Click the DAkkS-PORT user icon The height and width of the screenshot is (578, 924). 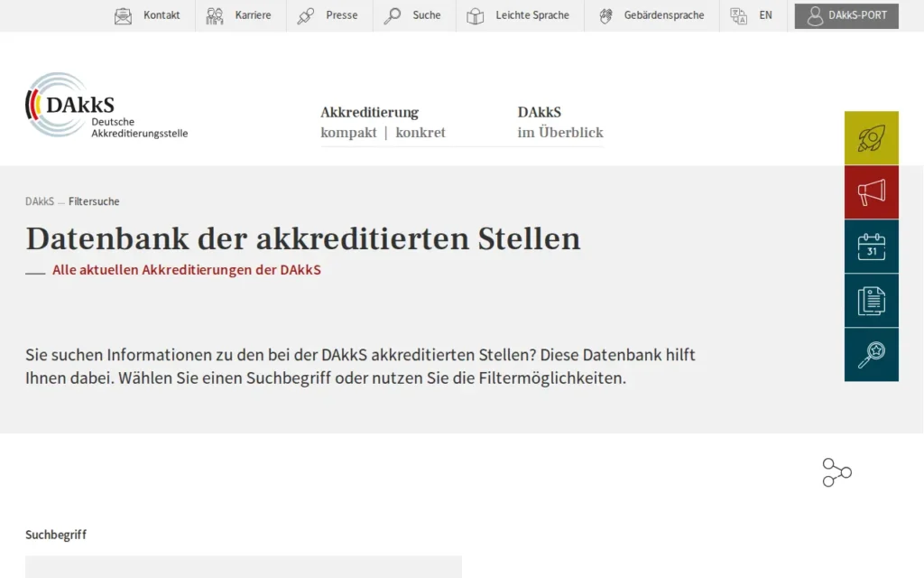click(x=815, y=16)
